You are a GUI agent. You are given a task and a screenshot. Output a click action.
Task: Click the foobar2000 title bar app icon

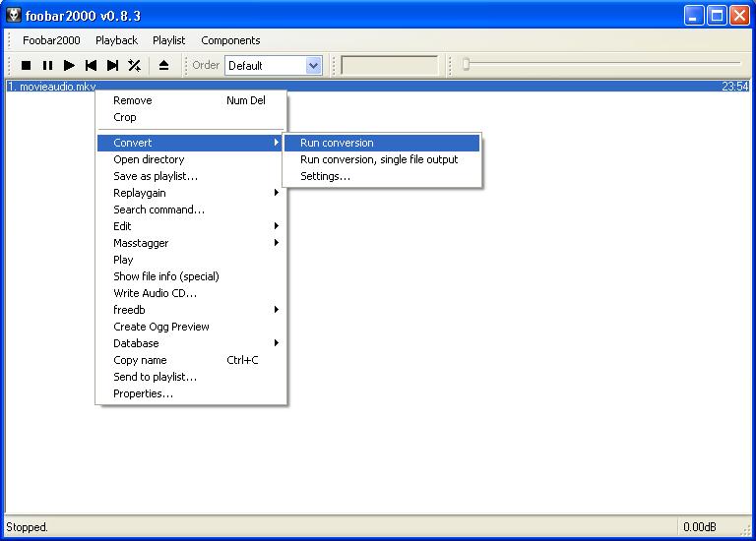pyautogui.click(x=14, y=16)
